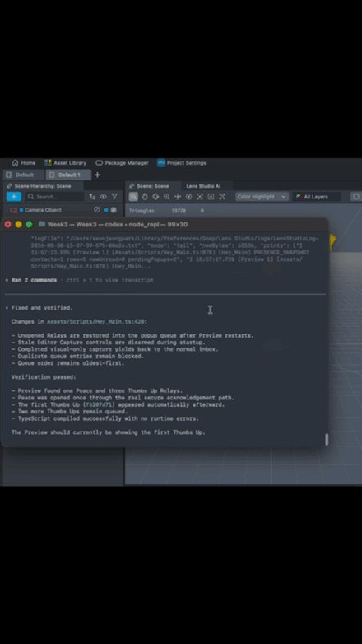
Task: Click the f6207d71 hash in terminal
Action: (99, 404)
